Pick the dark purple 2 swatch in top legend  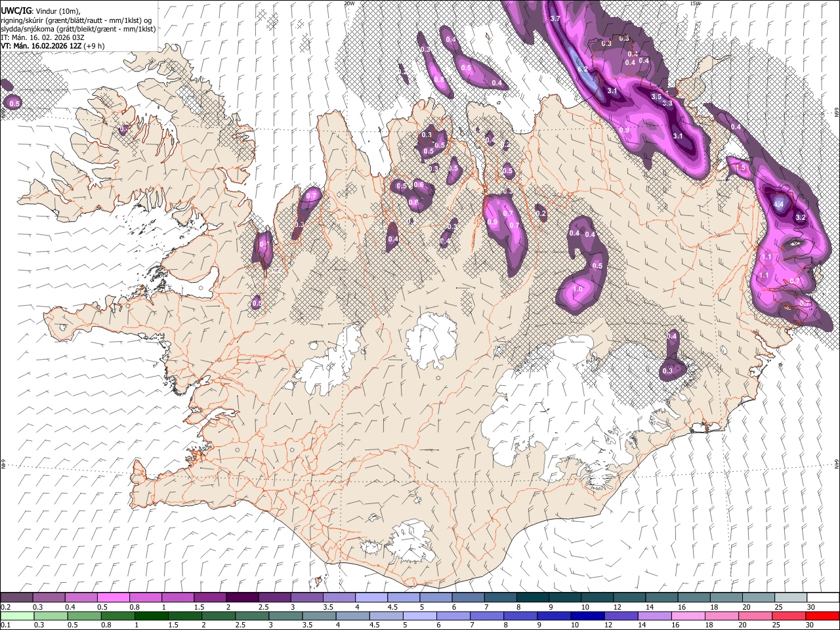coord(241,597)
